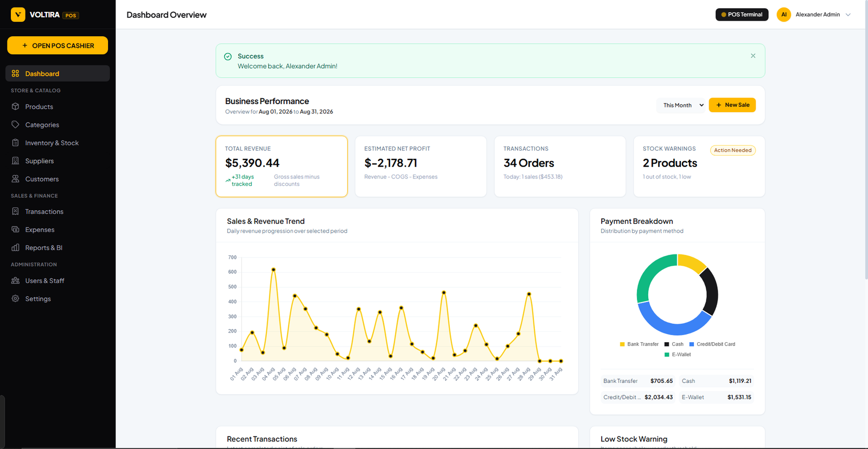The height and width of the screenshot is (449, 868).
Task: Click the green success checkmark icon
Action: (x=228, y=56)
